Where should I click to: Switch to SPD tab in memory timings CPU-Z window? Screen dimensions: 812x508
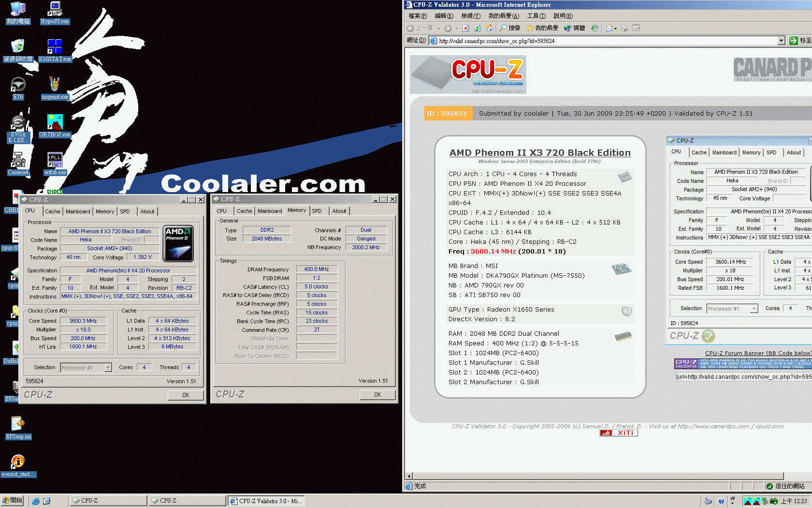(317, 211)
